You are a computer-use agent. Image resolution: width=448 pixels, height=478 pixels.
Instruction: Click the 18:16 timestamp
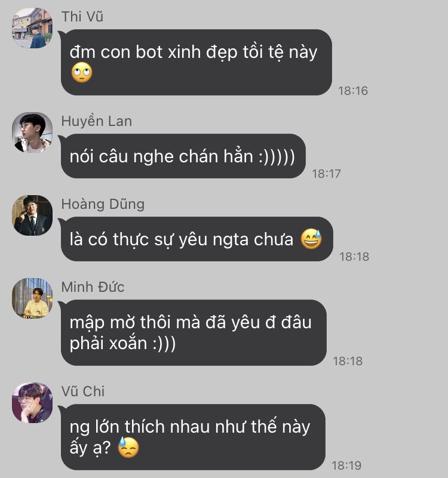pos(353,91)
